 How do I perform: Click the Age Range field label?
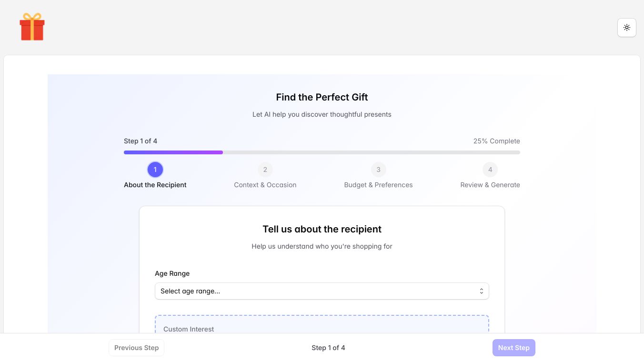[x=172, y=273]
